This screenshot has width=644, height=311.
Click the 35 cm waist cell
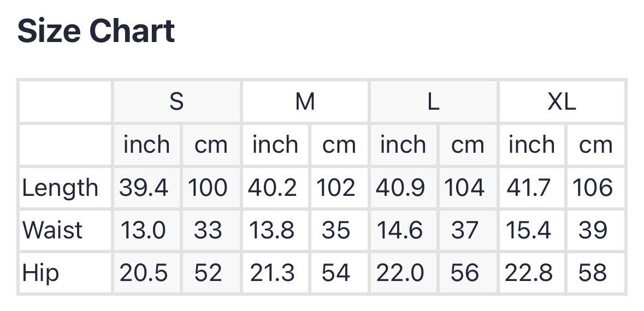336,230
